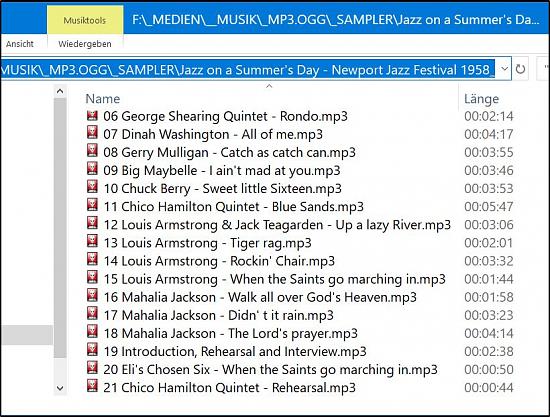Image resolution: width=550 pixels, height=417 pixels.
Task: Select 21 Chico Hamilton Quintet - Rehearsal.mp3
Action: pyautogui.click(x=229, y=388)
